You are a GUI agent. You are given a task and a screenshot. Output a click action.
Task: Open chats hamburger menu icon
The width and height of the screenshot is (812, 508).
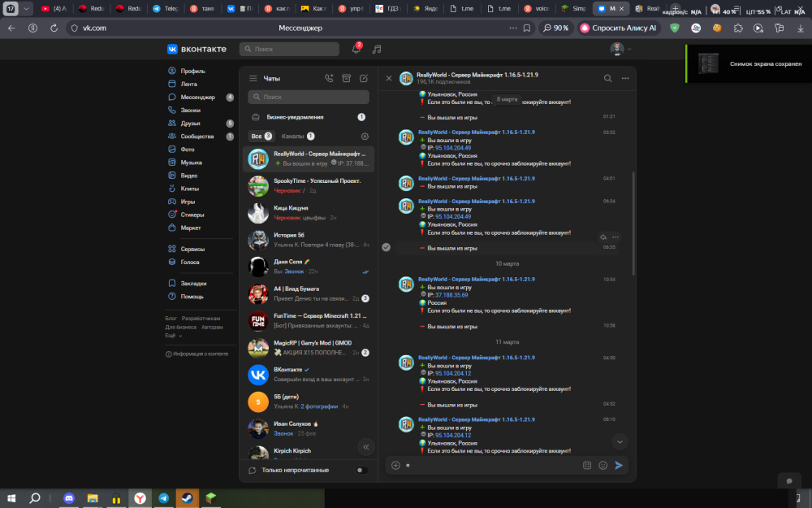tap(253, 78)
